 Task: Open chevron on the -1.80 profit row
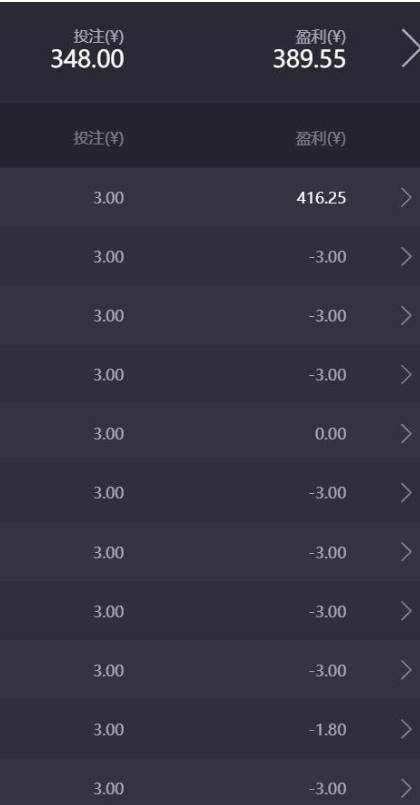tap(406, 729)
